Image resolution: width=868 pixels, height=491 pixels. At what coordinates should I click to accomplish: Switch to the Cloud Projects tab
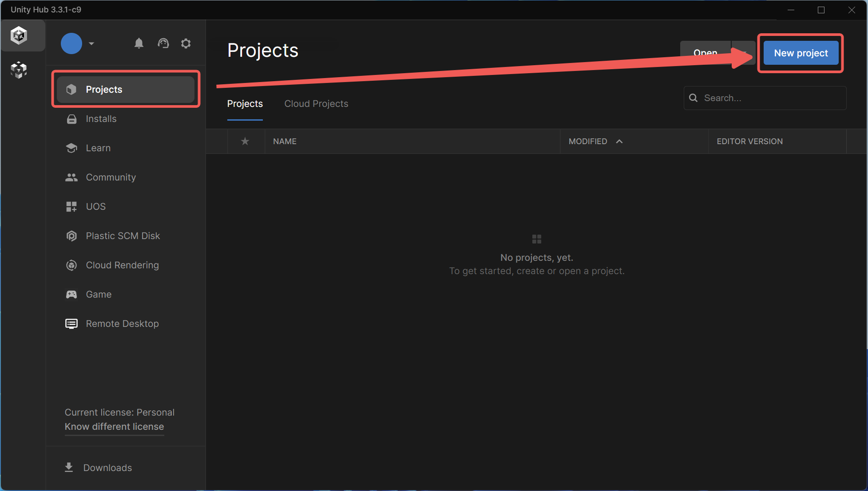(316, 104)
